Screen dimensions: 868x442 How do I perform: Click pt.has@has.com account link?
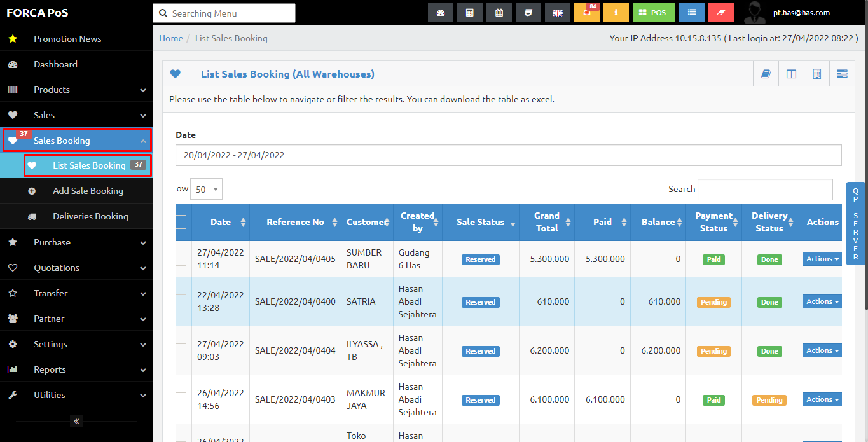click(801, 13)
